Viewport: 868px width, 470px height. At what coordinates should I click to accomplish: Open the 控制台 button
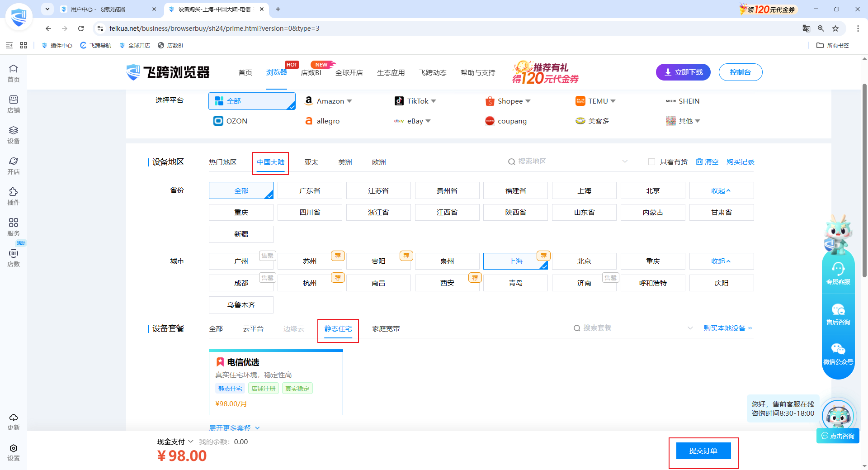click(x=741, y=72)
